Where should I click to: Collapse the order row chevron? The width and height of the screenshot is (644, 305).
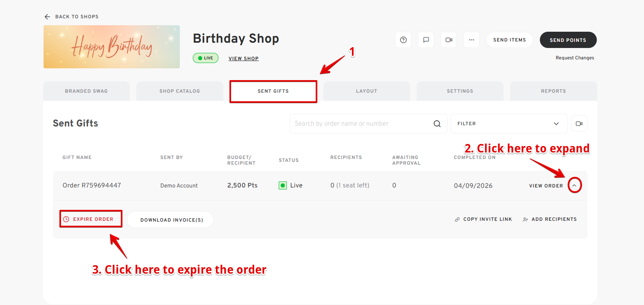tap(574, 185)
